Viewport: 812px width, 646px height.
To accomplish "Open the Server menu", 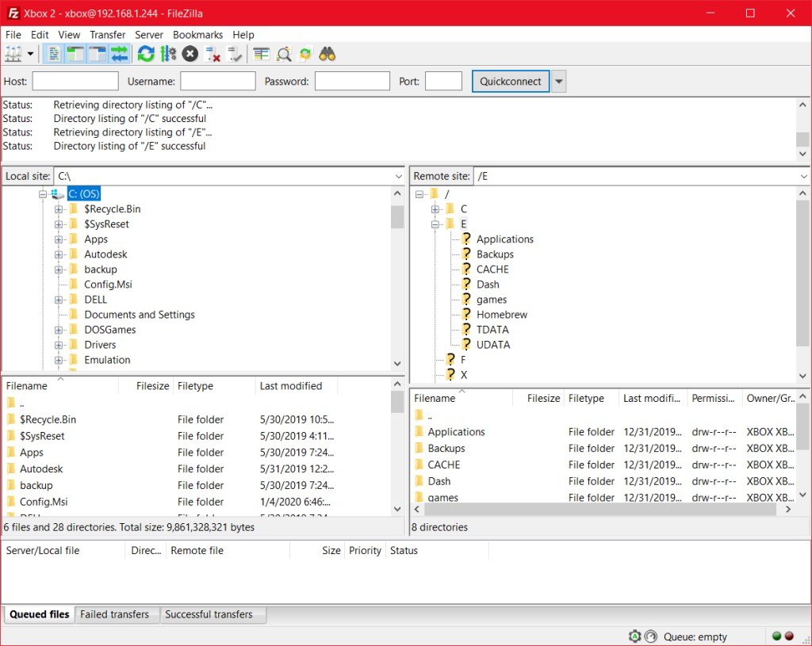I will click(x=148, y=35).
